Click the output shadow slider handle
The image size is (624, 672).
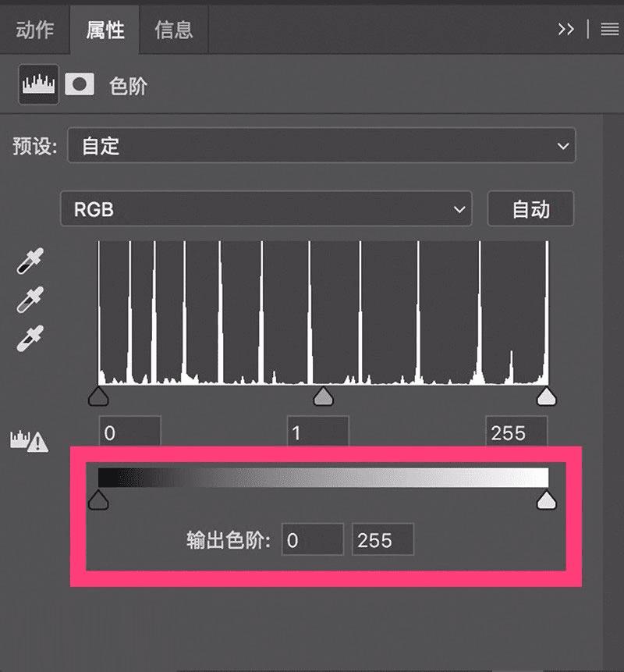[98, 500]
